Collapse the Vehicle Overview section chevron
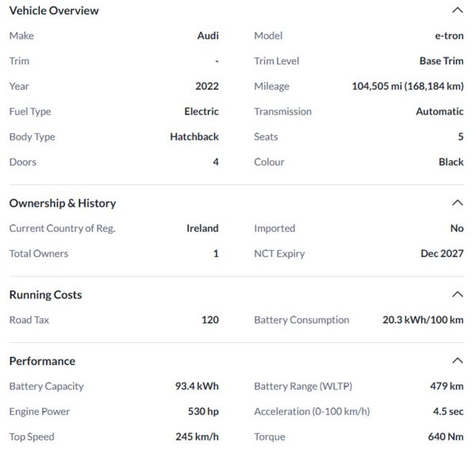 pos(457,10)
